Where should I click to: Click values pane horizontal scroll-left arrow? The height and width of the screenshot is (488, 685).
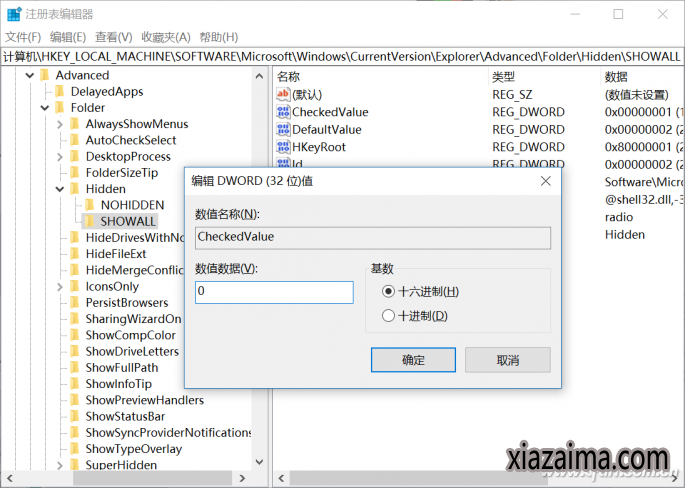tap(281, 479)
